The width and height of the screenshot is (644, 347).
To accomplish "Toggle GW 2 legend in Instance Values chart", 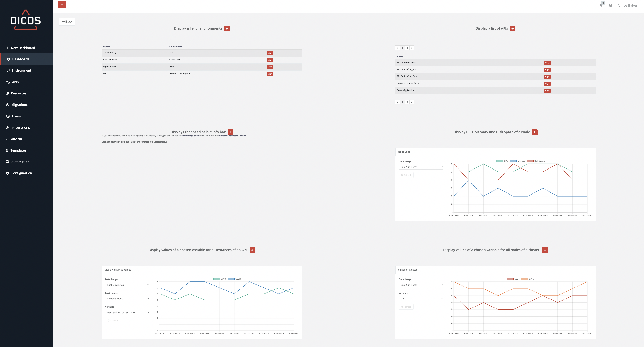I will click(x=234, y=279).
